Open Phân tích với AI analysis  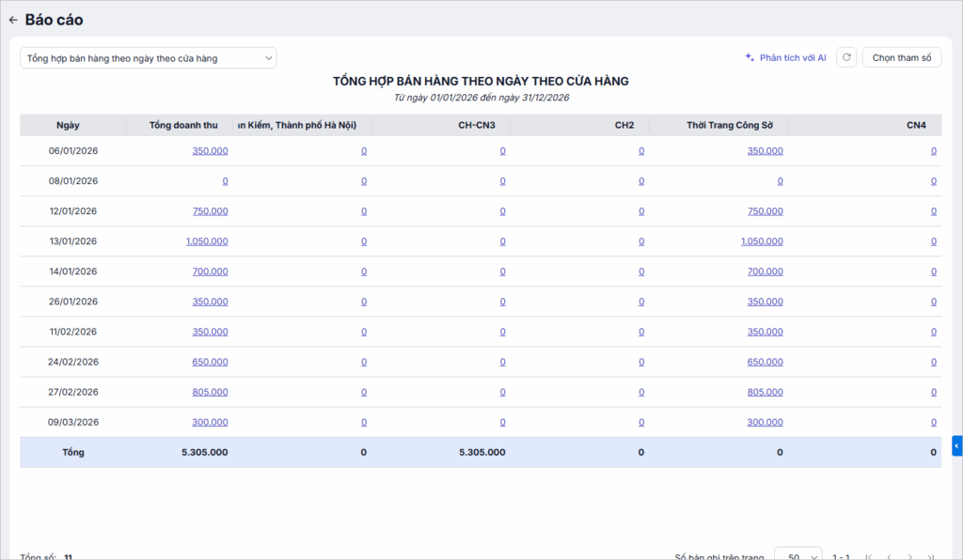point(785,58)
